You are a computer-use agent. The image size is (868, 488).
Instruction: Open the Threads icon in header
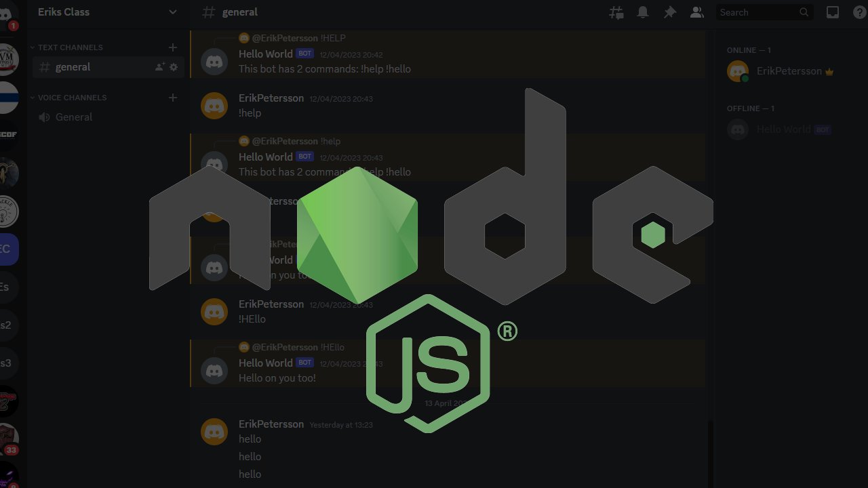click(616, 12)
